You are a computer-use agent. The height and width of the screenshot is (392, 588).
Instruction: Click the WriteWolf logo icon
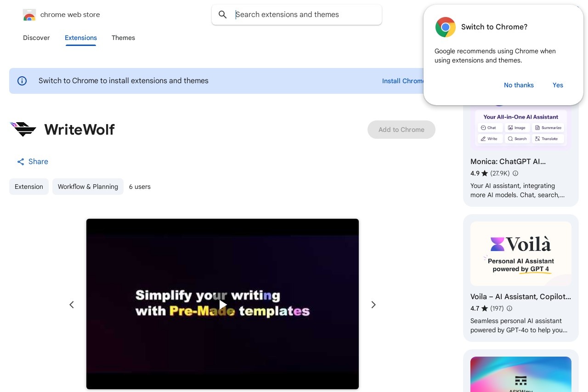pos(23,130)
